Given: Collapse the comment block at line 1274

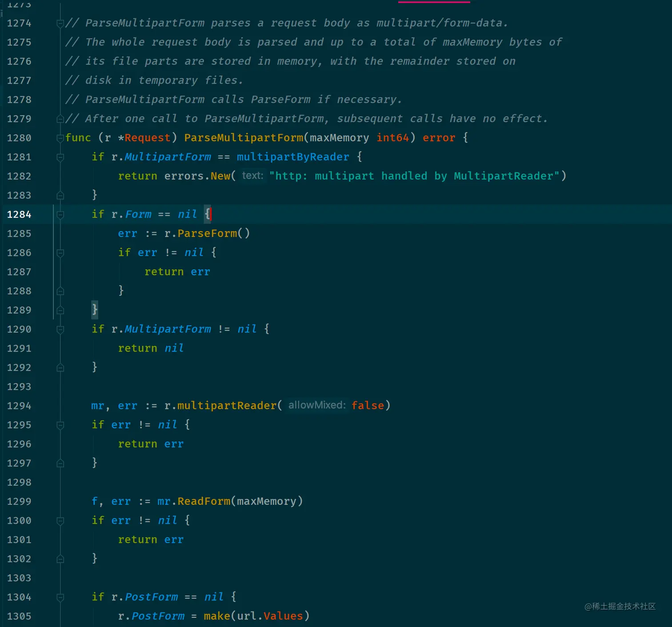Looking at the screenshot, I should 60,24.
